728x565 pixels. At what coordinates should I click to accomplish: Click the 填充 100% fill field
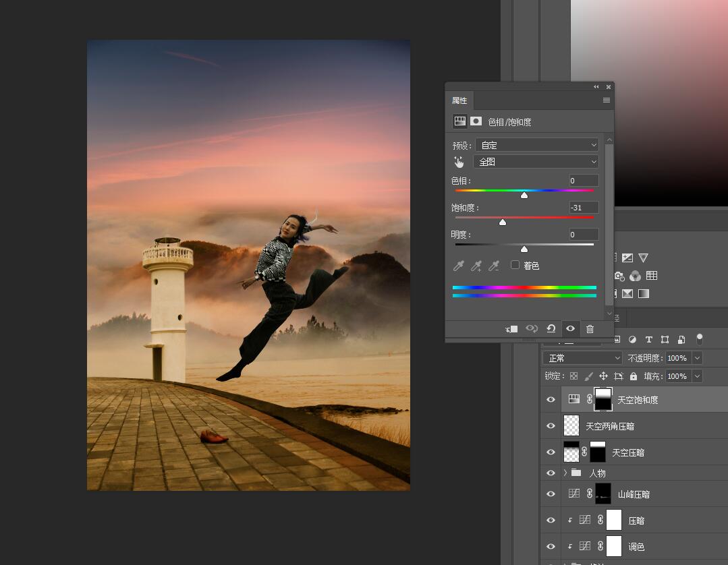click(678, 376)
